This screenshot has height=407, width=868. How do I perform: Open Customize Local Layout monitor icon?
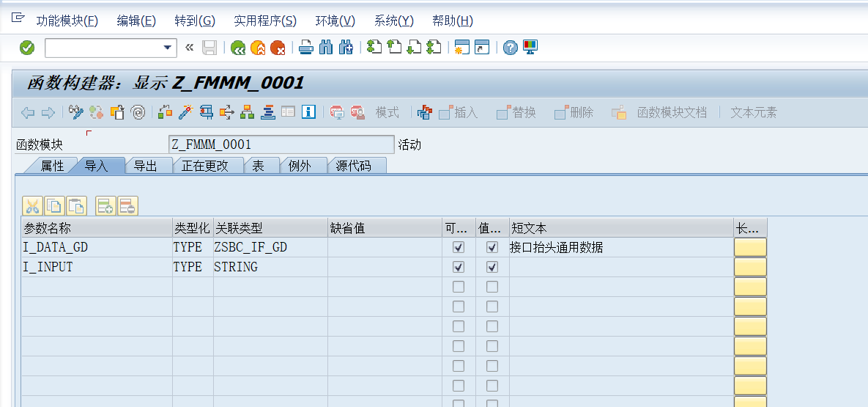point(530,48)
